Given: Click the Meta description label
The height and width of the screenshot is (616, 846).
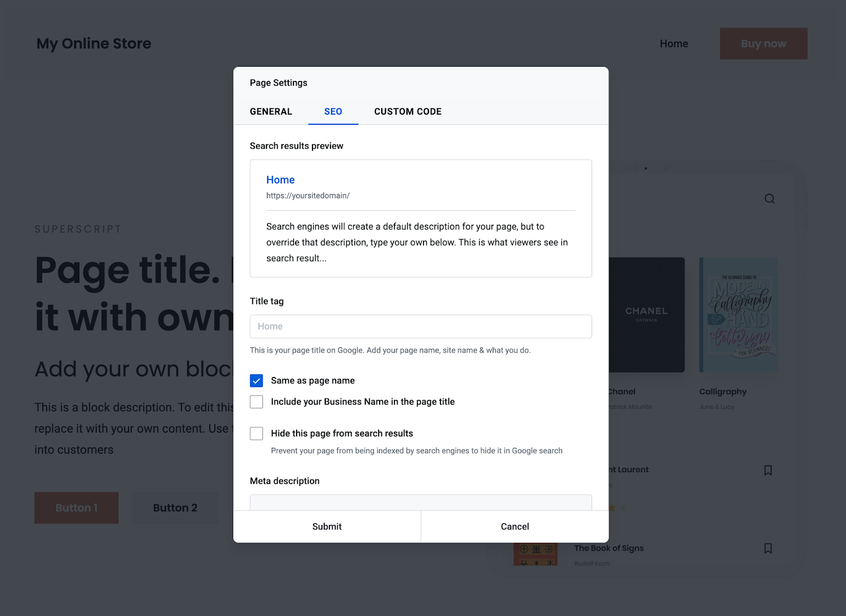Looking at the screenshot, I should [285, 481].
